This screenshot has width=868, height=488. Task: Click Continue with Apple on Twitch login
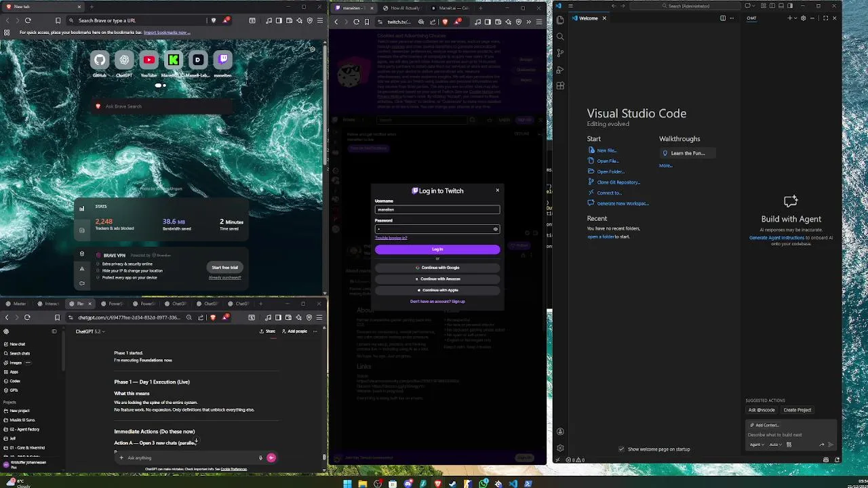[437, 290]
